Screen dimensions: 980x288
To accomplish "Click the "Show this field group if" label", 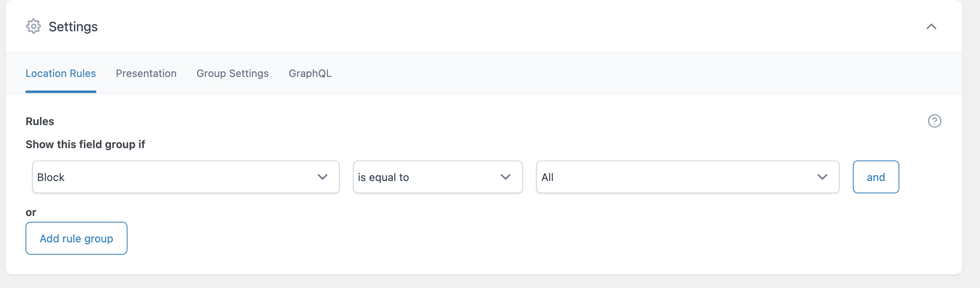I will pyautogui.click(x=85, y=144).
